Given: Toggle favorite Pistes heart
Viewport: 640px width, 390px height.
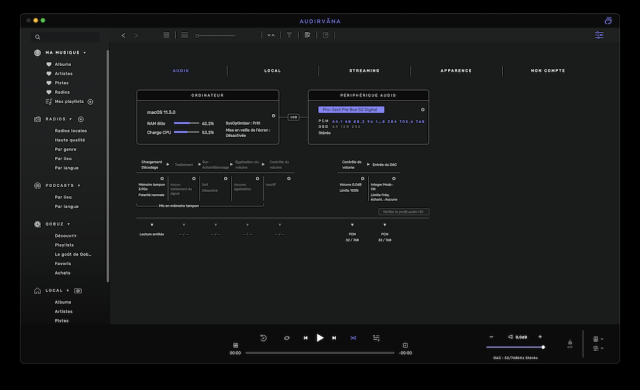Looking at the screenshot, I should pyautogui.click(x=49, y=83).
